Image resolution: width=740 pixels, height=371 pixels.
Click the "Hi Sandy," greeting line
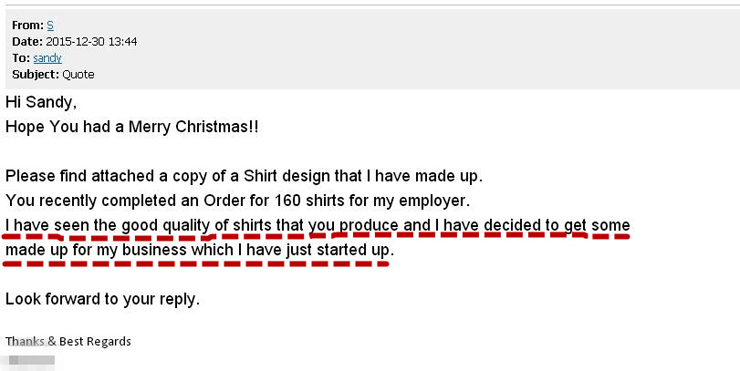click(41, 102)
